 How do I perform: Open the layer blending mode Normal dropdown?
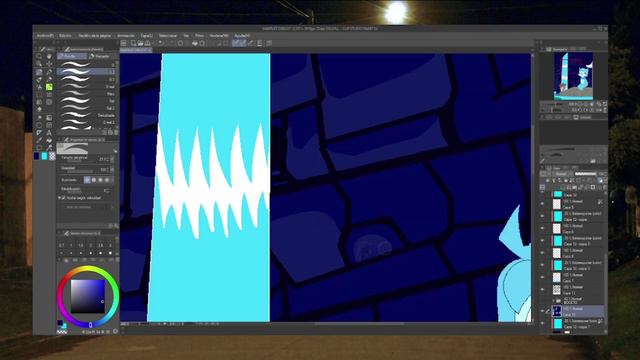tap(562, 174)
